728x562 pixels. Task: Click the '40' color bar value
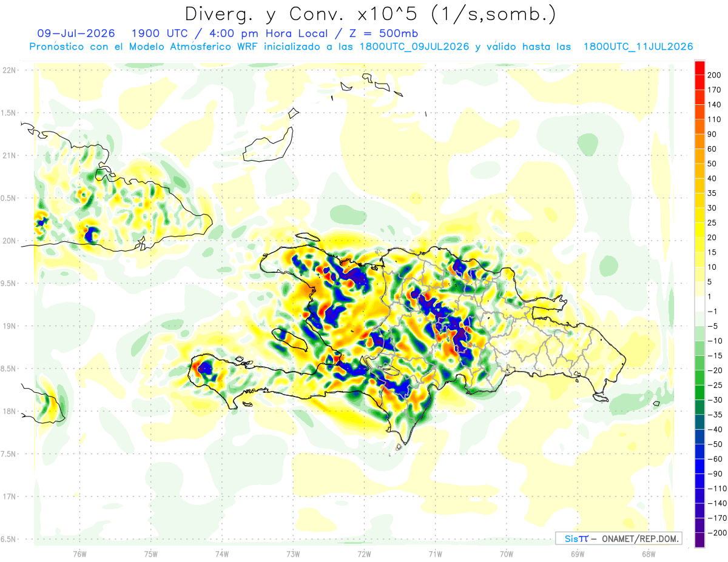click(x=713, y=178)
